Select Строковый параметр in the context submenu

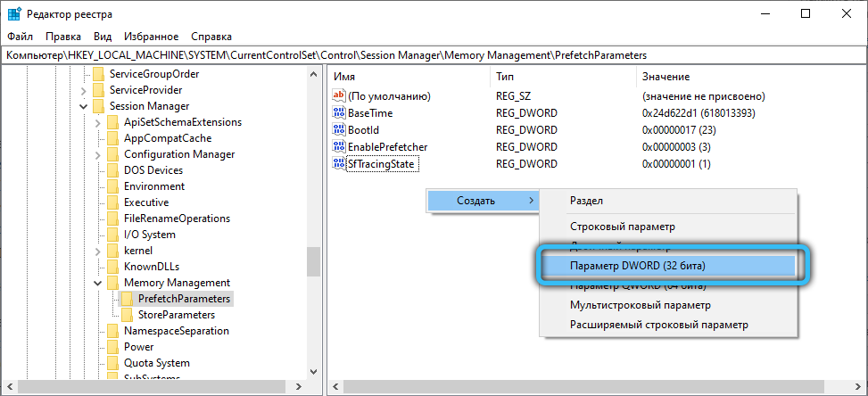[x=622, y=227]
